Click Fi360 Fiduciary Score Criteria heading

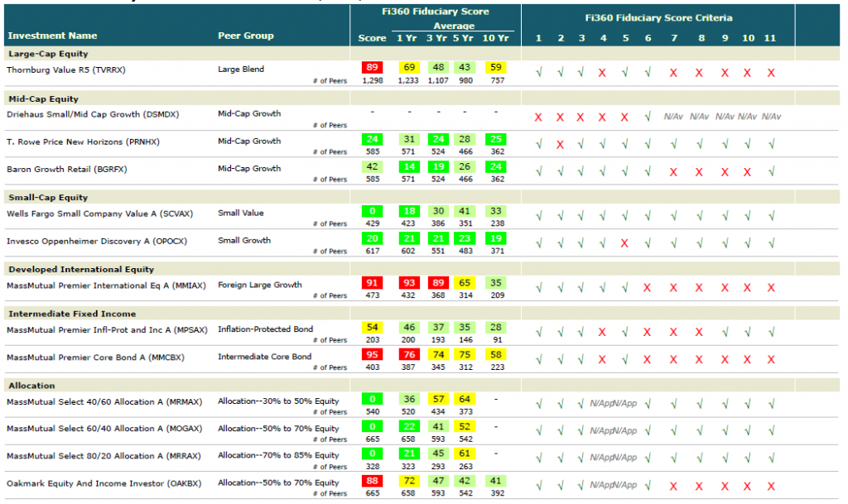click(658, 18)
